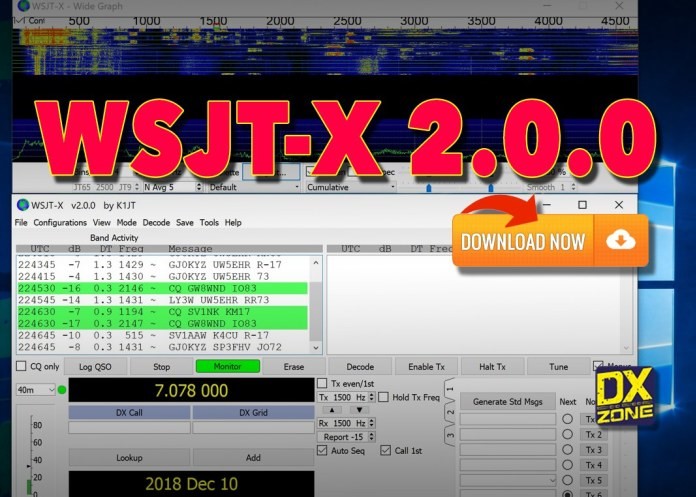The height and width of the screenshot is (497, 696).
Task: Click the Enable Tx button
Action: [x=426, y=367]
